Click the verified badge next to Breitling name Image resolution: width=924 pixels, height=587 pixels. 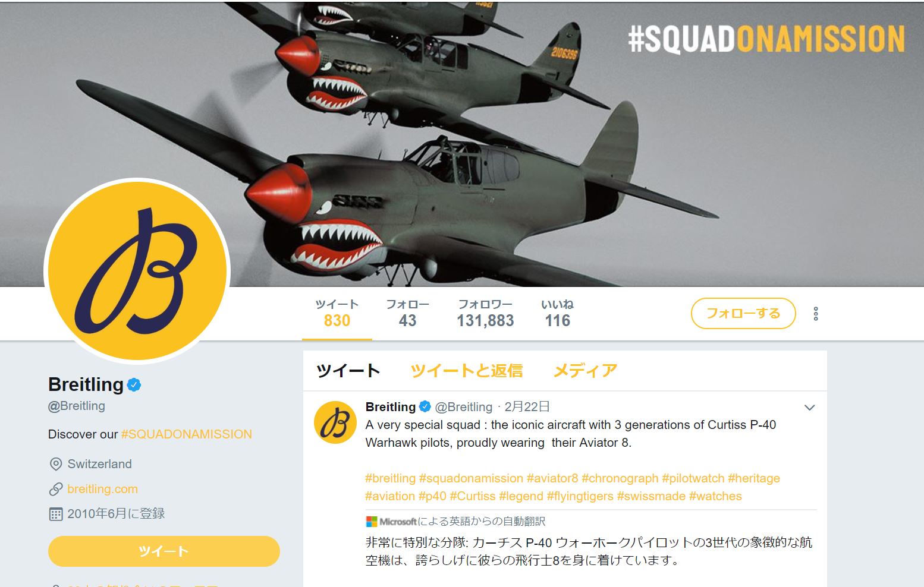tap(134, 385)
